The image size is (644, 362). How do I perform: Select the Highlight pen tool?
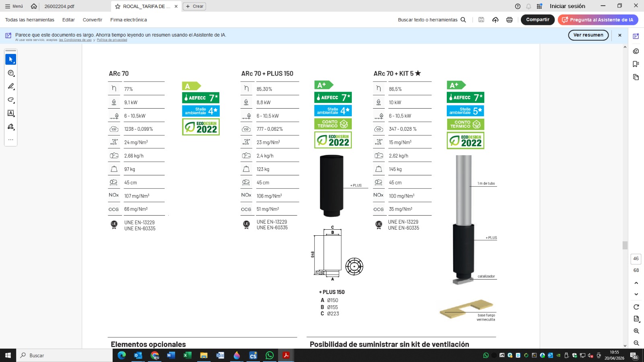coord(11,86)
